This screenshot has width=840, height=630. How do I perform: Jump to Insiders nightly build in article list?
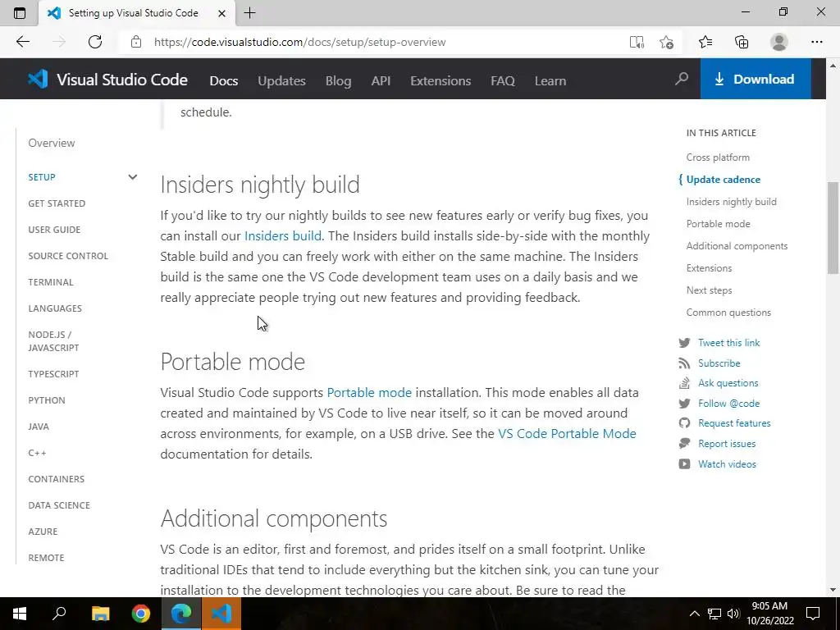731,202
